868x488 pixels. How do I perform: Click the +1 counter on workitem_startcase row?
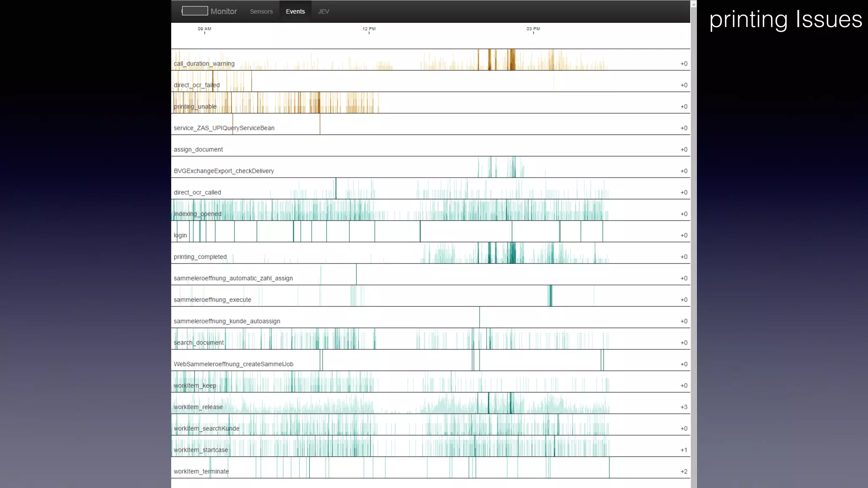pyautogui.click(x=684, y=450)
